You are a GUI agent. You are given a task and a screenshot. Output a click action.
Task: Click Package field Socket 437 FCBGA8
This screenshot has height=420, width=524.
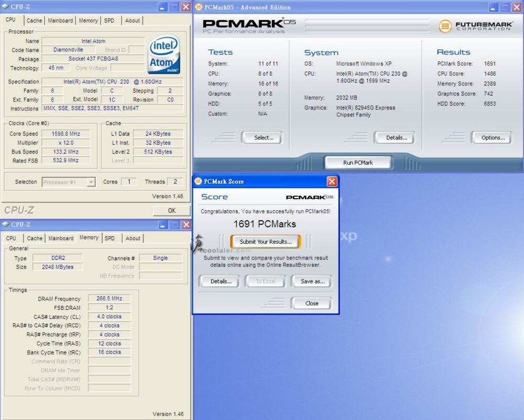pyautogui.click(x=93, y=59)
